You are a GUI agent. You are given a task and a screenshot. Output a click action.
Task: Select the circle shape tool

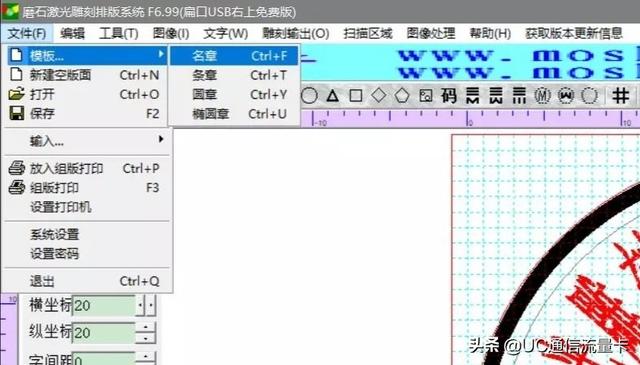coord(309,96)
